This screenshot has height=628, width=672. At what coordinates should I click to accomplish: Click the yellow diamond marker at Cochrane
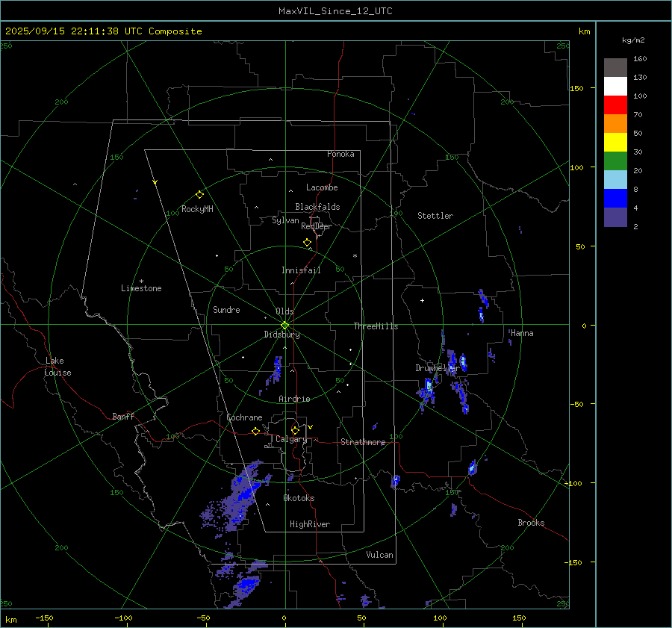(x=255, y=432)
